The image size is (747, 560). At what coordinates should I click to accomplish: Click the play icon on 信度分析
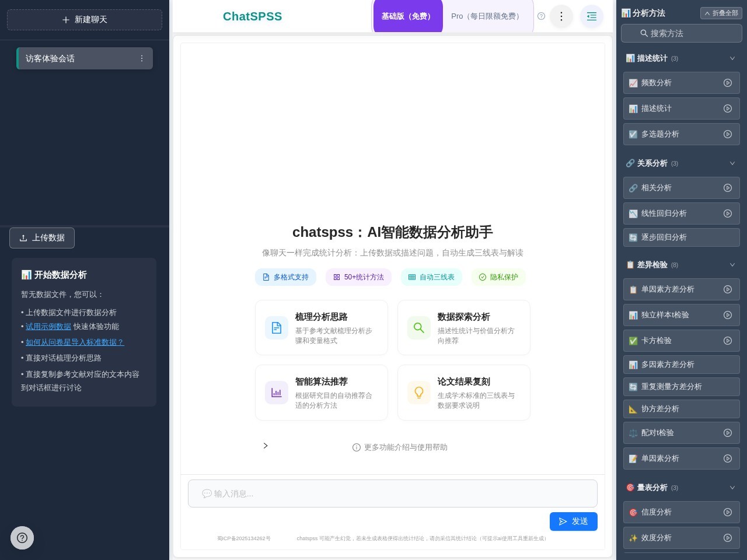(x=728, y=512)
